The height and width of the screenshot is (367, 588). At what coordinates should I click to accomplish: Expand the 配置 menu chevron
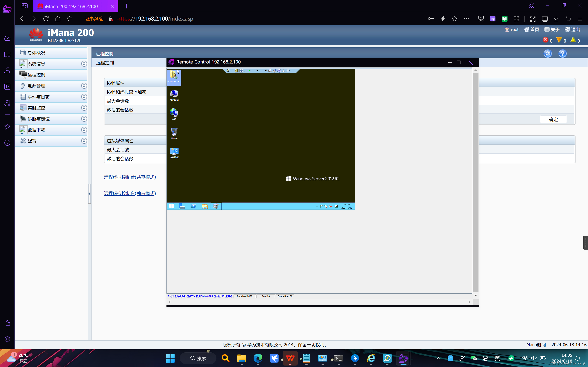click(84, 141)
